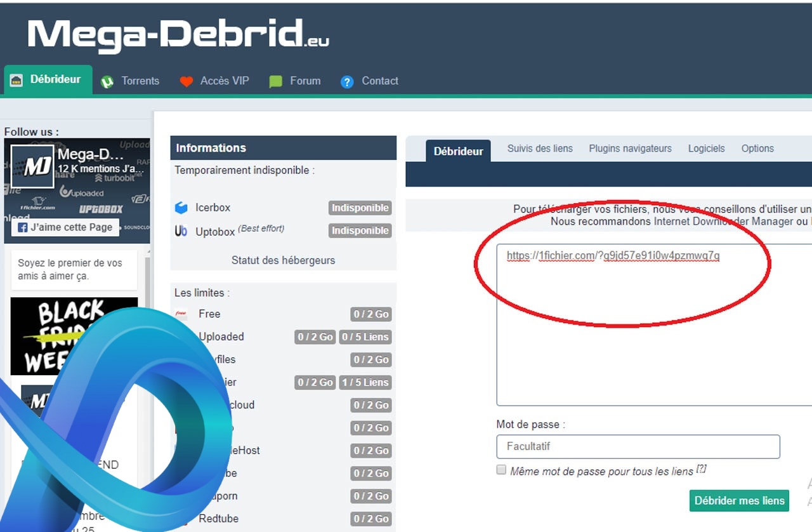This screenshot has height=532, width=812.
Task: Open the Forum navigation link
Action: (305, 81)
